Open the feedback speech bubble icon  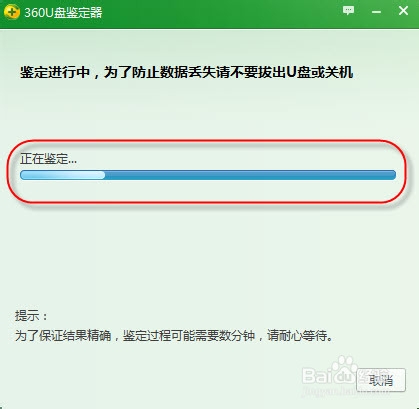(348, 11)
